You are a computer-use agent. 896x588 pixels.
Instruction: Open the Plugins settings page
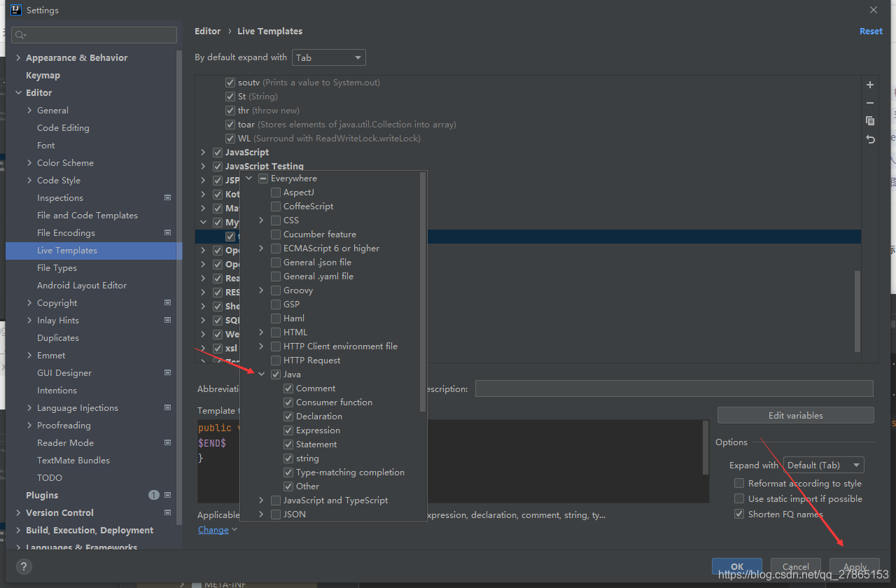click(42, 496)
